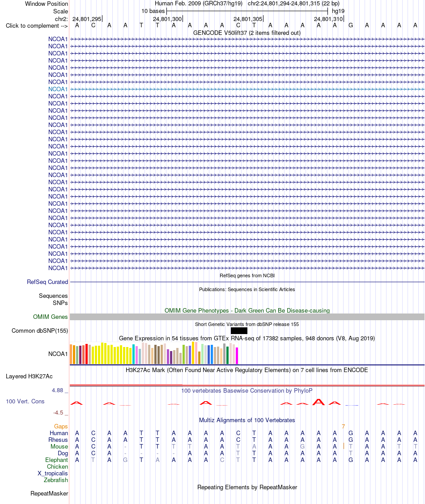Viewport: 425px width, 504px height.
Task: Click the NCOA1 label beside GTEx bar chart
Action: coord(58,354)
